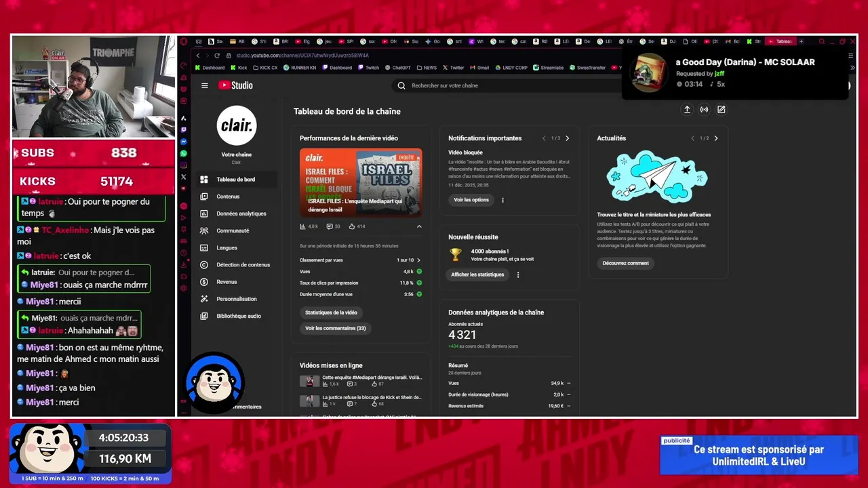
Task: Open WhatsApp in the Opera sidebar
Action: pyautogui.click(x=184, y=153)
